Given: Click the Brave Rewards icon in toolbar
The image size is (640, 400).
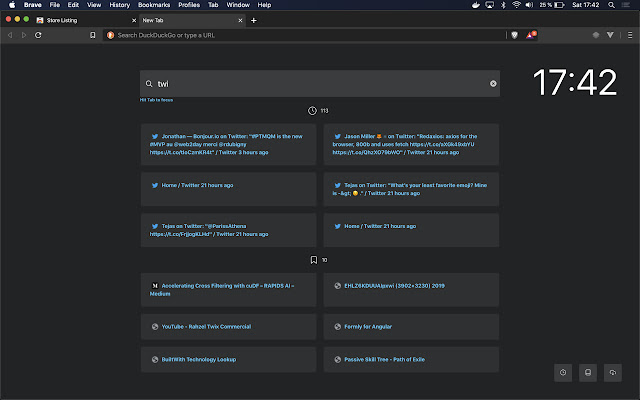Looking at the screenshot, I should click(x=530, y=35).
